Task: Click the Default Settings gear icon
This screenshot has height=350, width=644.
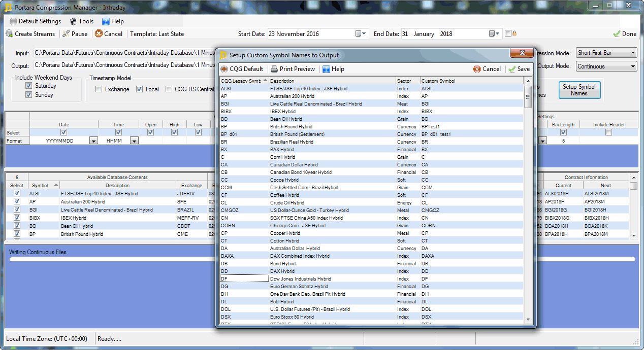Action: tap(13, 21)
